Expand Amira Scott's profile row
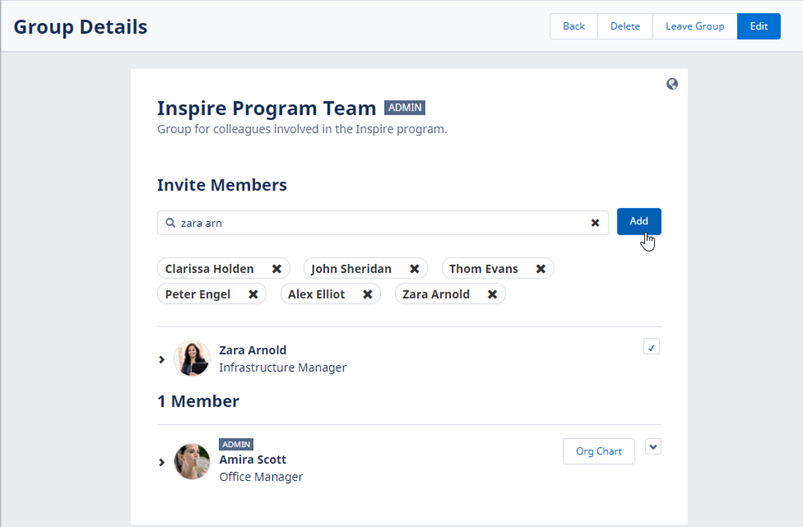Screen dimensions: 803x527 click(x=162, y=462)
